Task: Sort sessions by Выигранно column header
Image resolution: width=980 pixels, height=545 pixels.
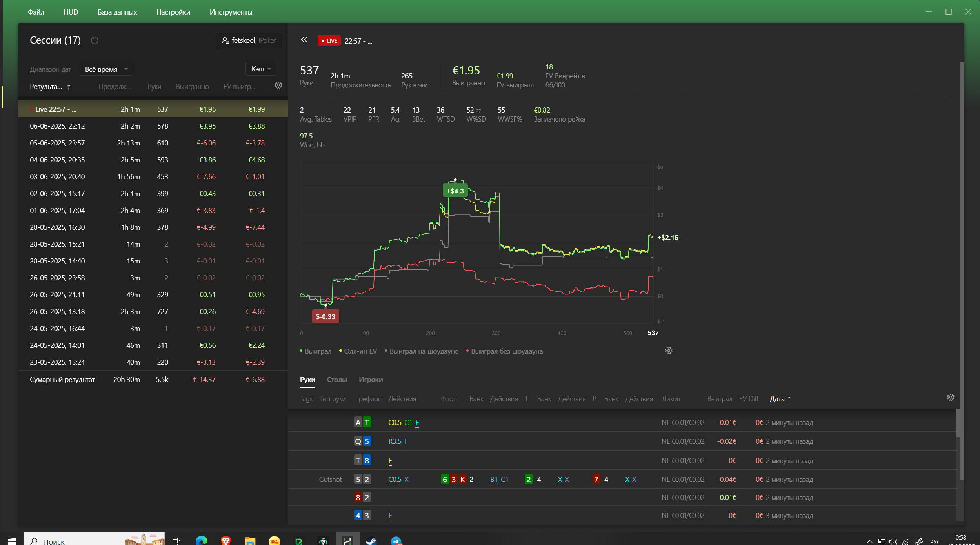Action: 192,87
